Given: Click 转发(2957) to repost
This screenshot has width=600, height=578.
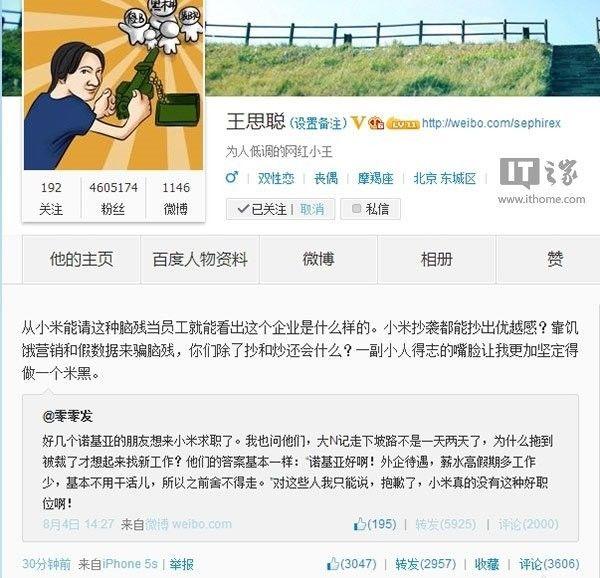Looking at the screenshot, I should coord(426,564).
